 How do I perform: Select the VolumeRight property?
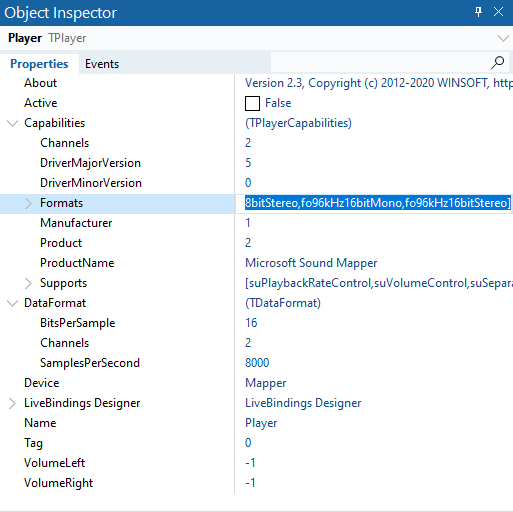point(59,483)
